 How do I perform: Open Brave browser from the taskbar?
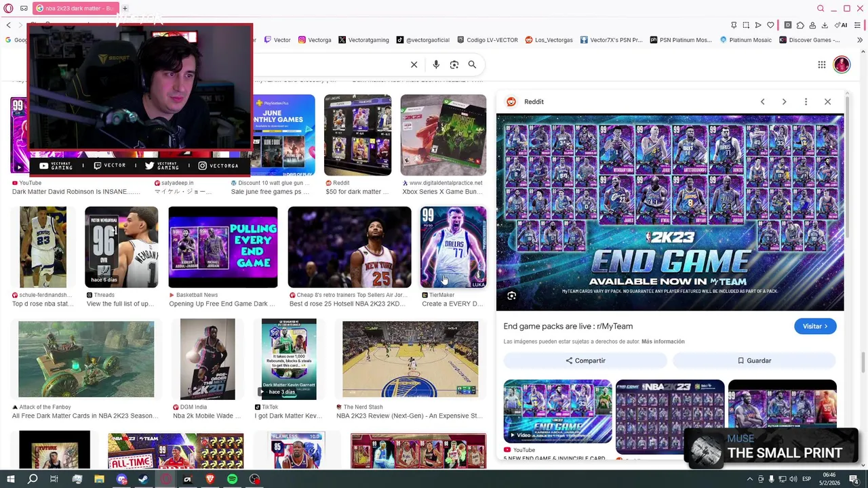click(210, 479)
